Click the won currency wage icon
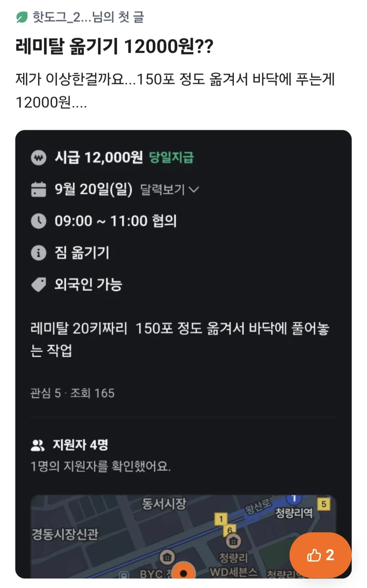Image resolution: width=367 pixels, height=588 pixels. pyautogui.click(x=39, y=158)
